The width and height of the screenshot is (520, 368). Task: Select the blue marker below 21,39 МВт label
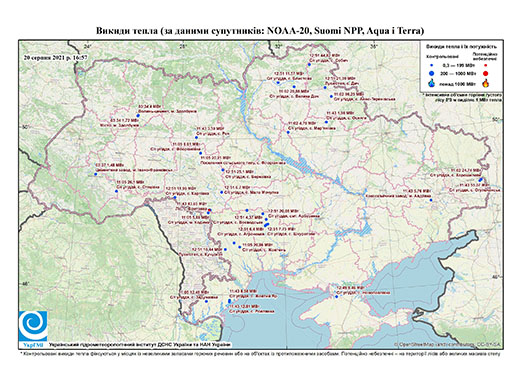pyautogui.click(x=325, y=88)
